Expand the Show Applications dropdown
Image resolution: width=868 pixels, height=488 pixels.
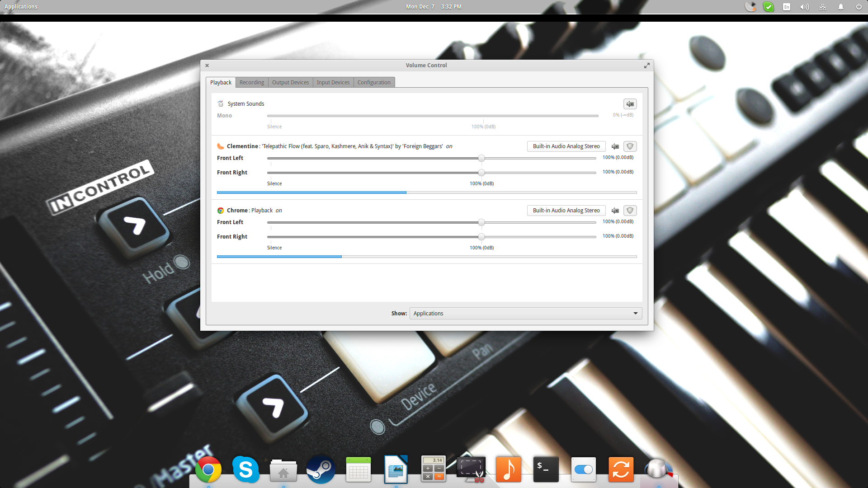(x=526, y=314)
